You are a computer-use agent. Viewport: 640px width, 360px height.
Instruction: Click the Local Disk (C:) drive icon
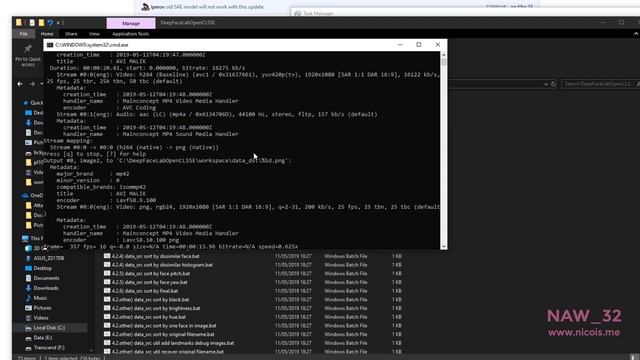coord(28,328)
